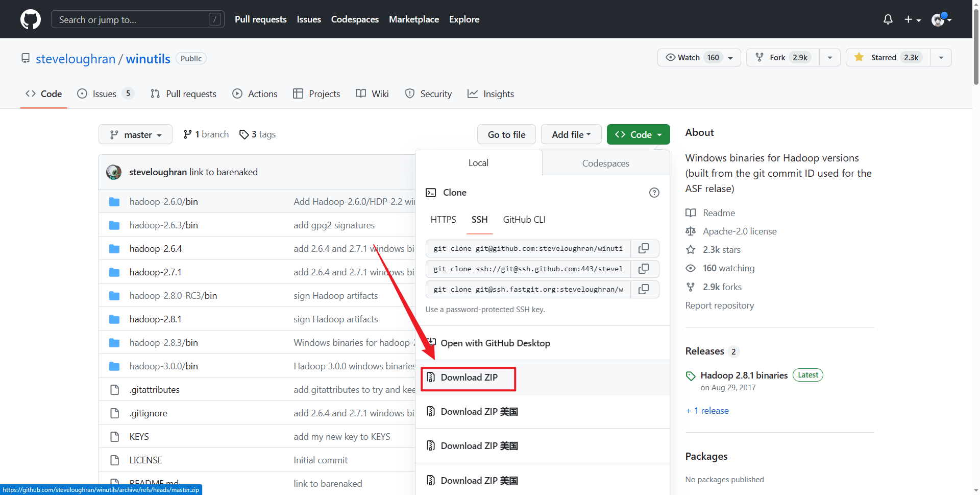Screen dimensions: 980x495
Task: Open Marketplace in top navigation
Action: [x=414, y=19]
